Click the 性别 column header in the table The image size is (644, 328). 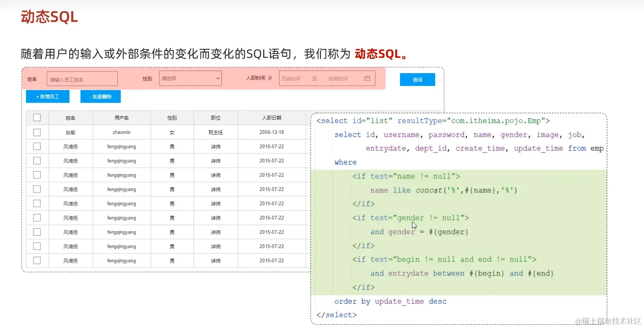pos(172,118)
